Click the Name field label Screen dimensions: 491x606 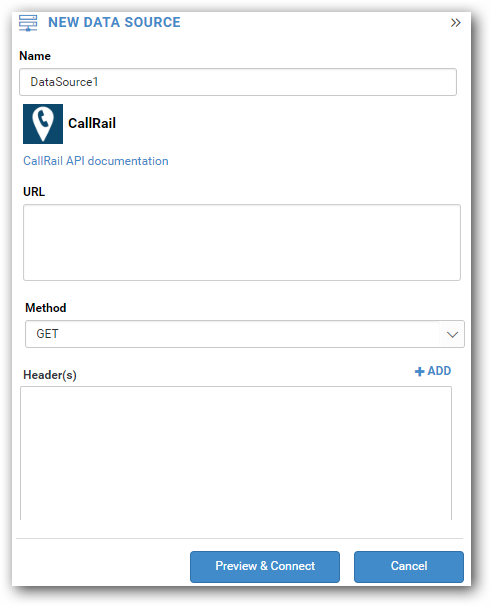click(x=35, y=56)
